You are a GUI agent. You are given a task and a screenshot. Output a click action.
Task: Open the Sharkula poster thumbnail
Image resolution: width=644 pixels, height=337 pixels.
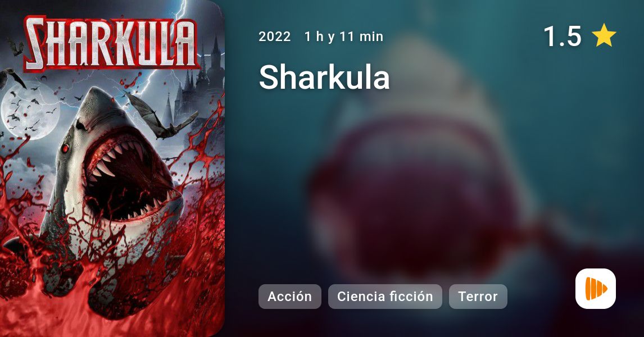112,168
